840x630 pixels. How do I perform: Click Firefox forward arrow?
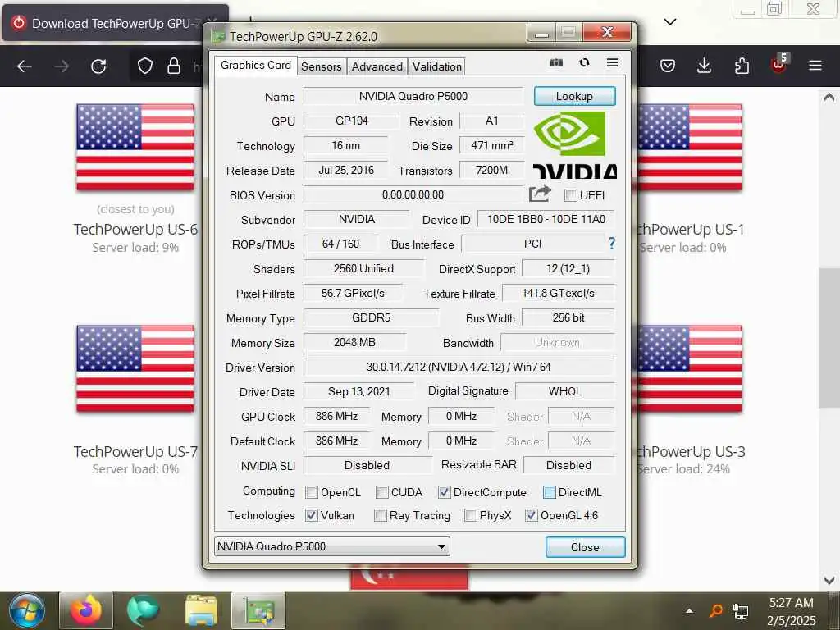pyautogui.click(x=62, y=66)
